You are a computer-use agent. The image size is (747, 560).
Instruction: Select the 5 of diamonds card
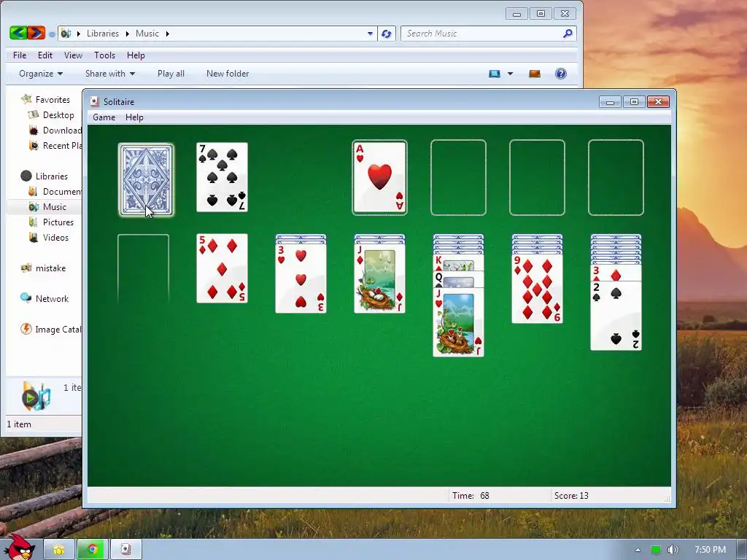coord(222,268)
